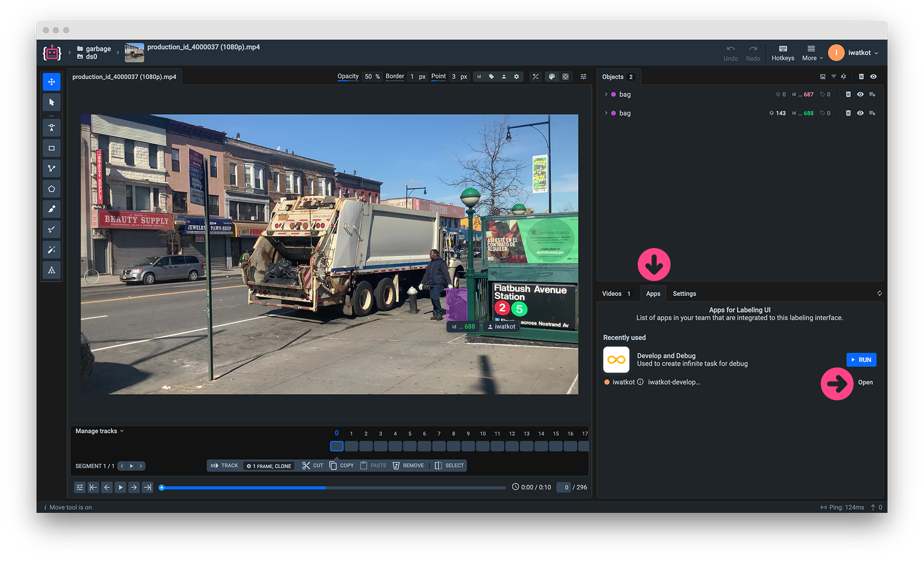This screenshot has height=565, width=924.
Task: Open the scene settings gear icon
Action: point(516,76)
